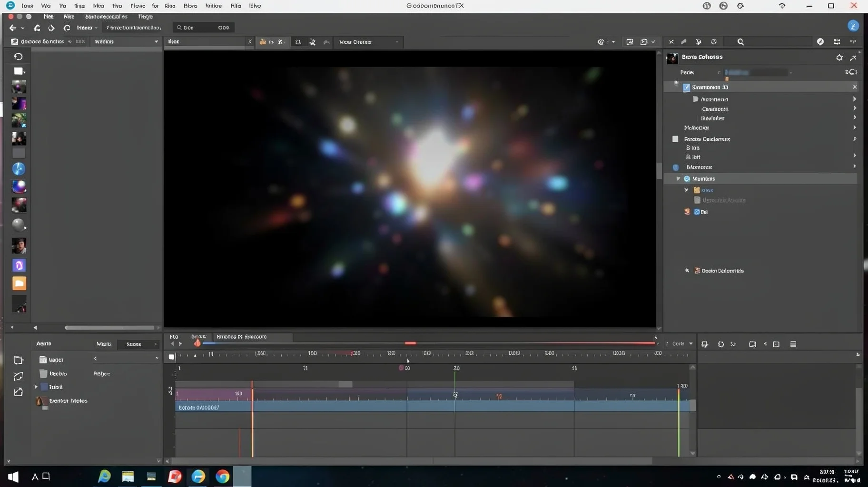The image size is (868, 487).
Task: Click the refresh circular arrow icon
Action: point(67,28)
